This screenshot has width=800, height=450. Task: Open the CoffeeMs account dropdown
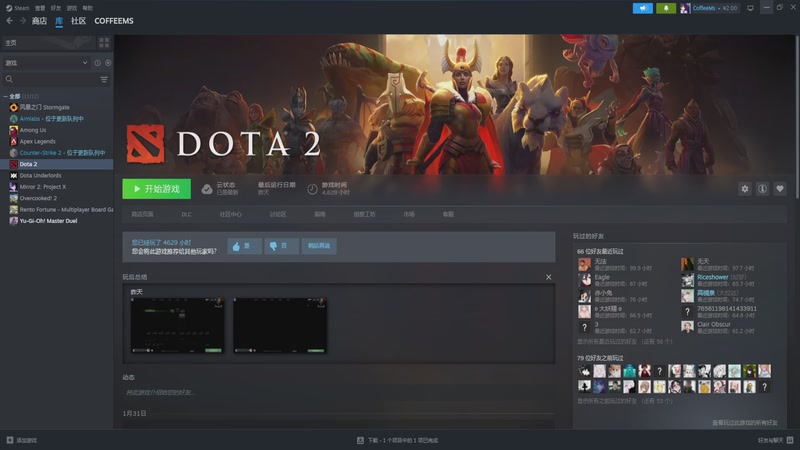click(709, 8)
